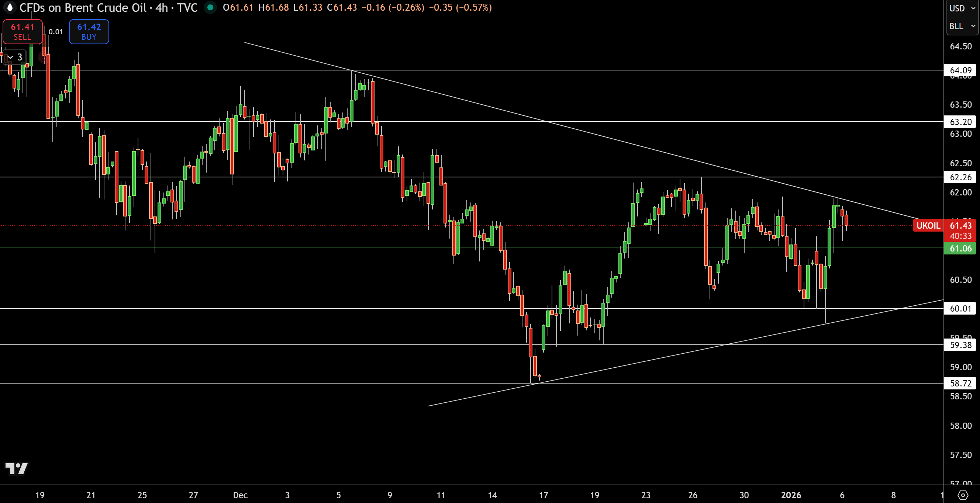Click the 60.50 price scale label
This screenshot has width=980, height=503.
point(960,280)
